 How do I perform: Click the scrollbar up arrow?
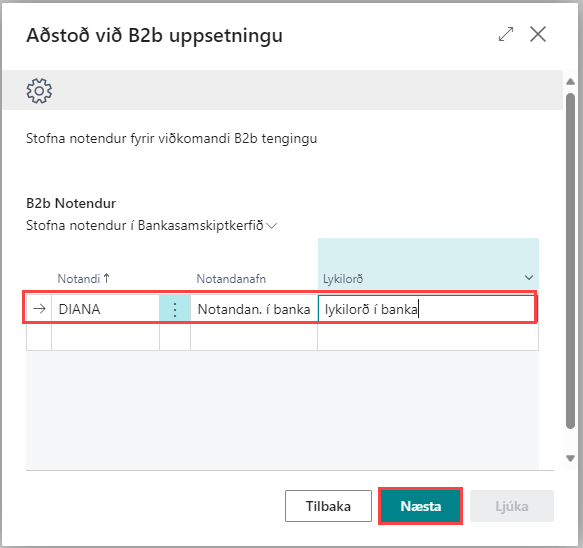coord(570,82)
